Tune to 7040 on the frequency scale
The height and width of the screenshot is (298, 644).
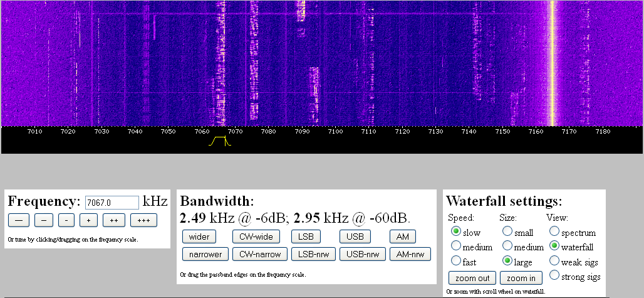coord(135,132)
